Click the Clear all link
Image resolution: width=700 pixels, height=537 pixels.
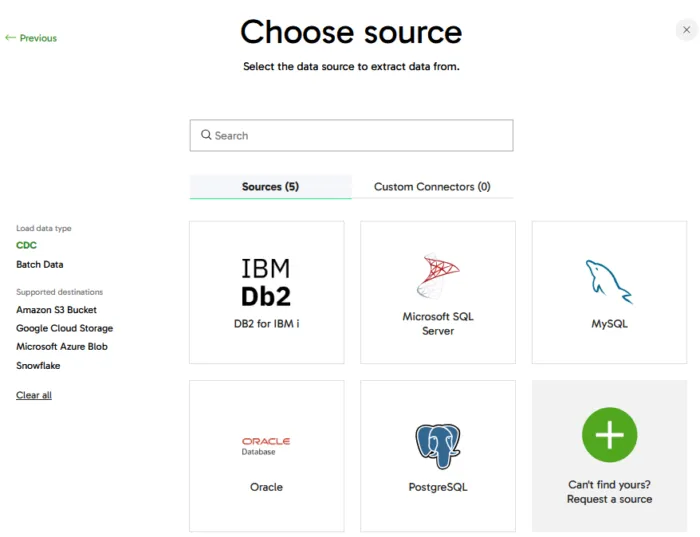[34, 395]
